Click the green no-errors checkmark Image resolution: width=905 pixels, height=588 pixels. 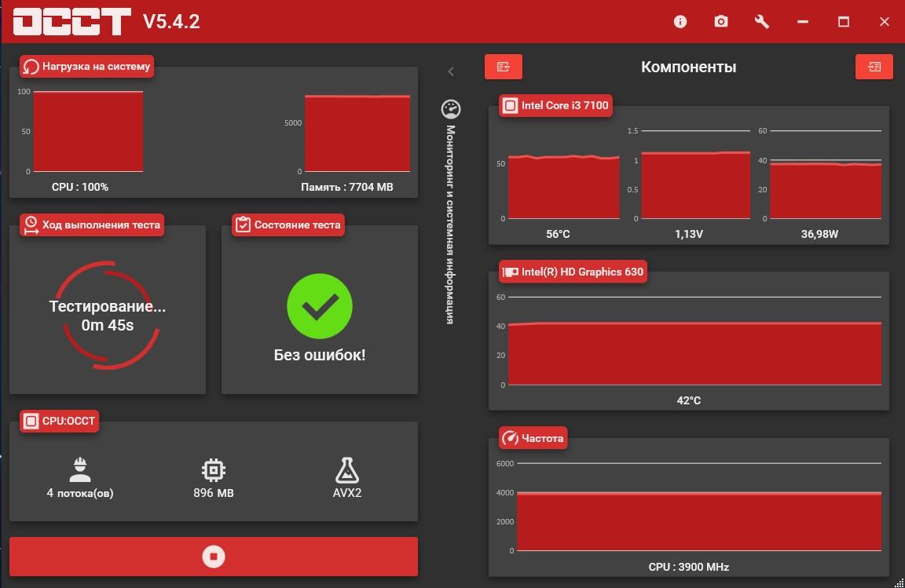(x=319, y=307)
